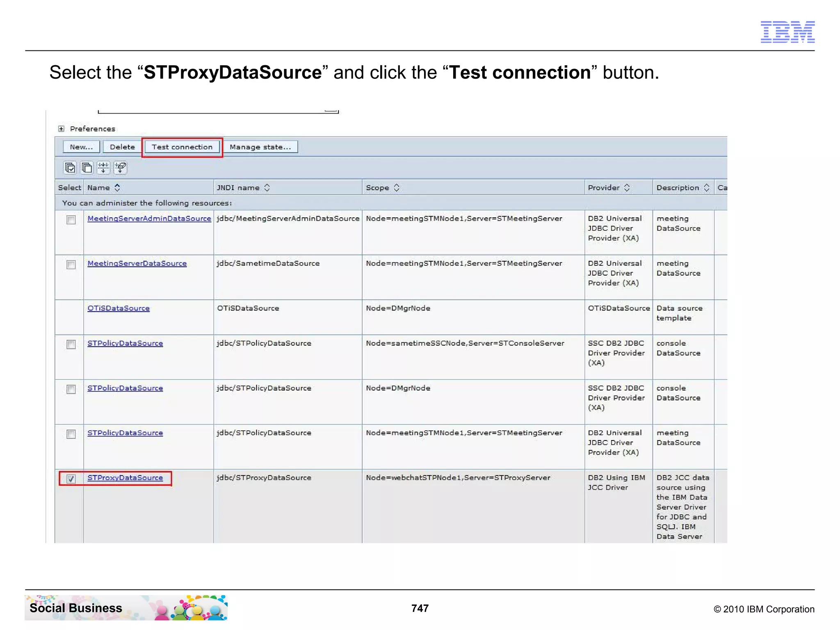Click the Select All icon in toolbar
This screenshot has width=840, height=630.
click(x=70, y=167)
